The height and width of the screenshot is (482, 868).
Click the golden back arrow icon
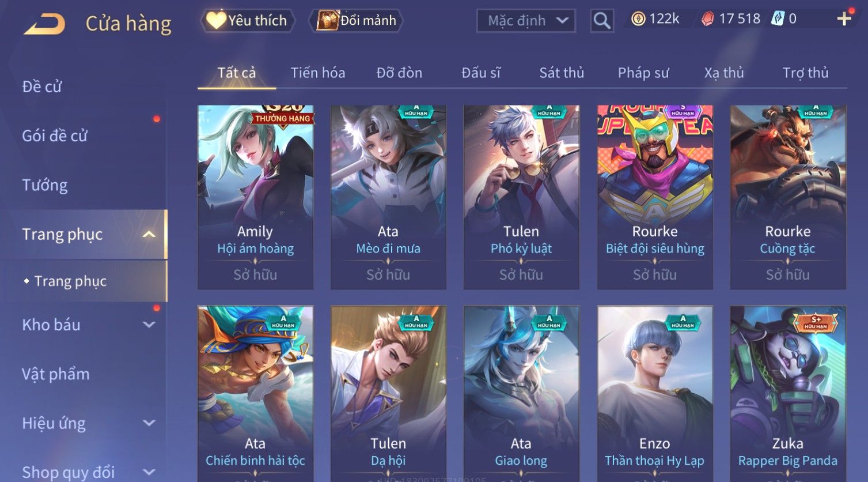pyautogui.click(x=44, y=24)
